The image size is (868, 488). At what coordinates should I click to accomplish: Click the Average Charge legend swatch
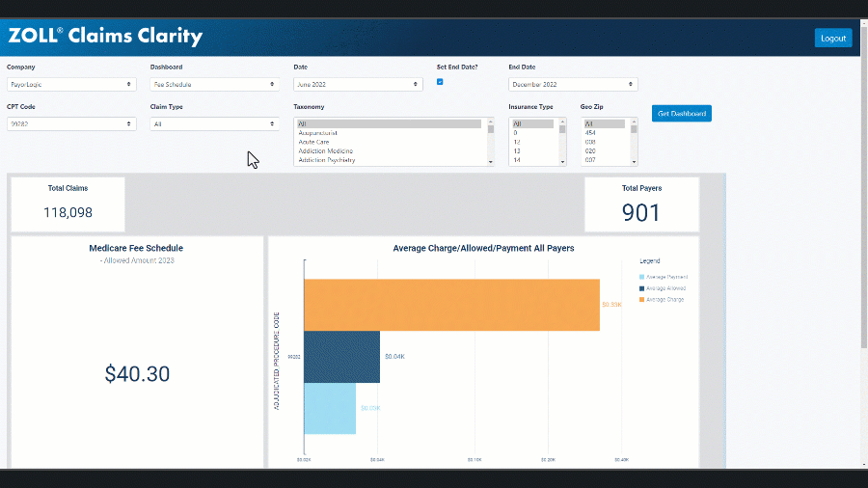(x=641, y=299)
